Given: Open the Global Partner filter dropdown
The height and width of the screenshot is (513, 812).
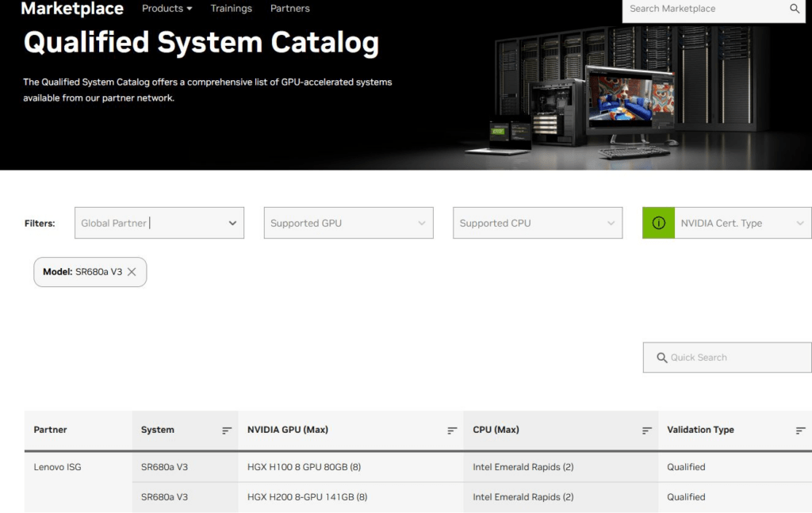Looking at the screenshot, I should point(159,223).
